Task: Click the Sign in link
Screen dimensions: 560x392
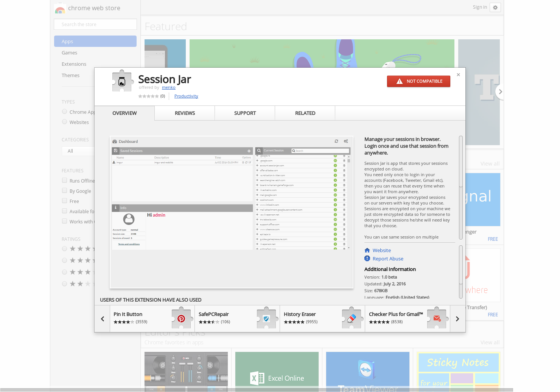Action: (x=480, y=7)
